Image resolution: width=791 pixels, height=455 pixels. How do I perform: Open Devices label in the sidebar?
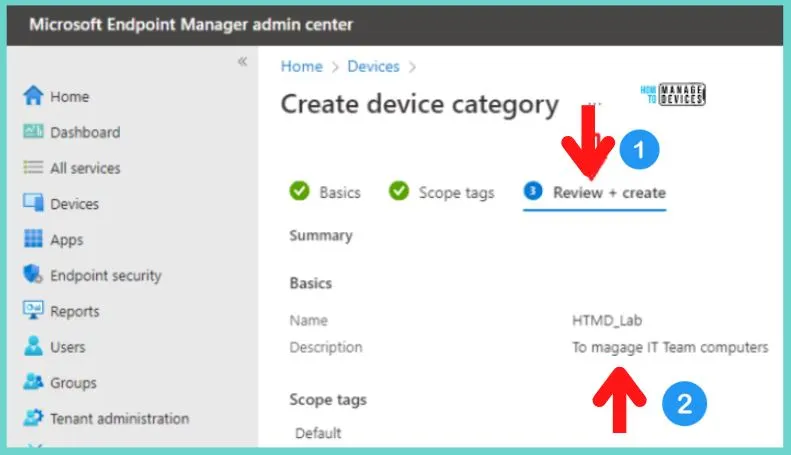74,204
